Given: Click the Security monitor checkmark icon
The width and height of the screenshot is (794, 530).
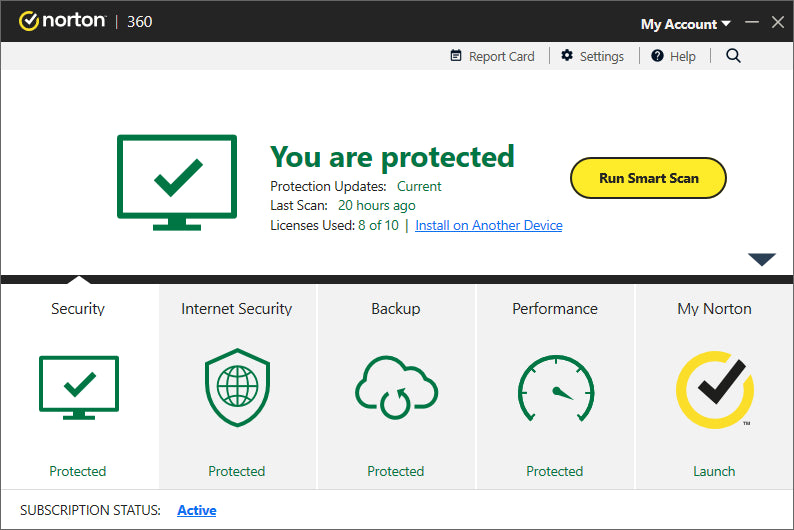Looking at the screenshot, I should (78, 388).
